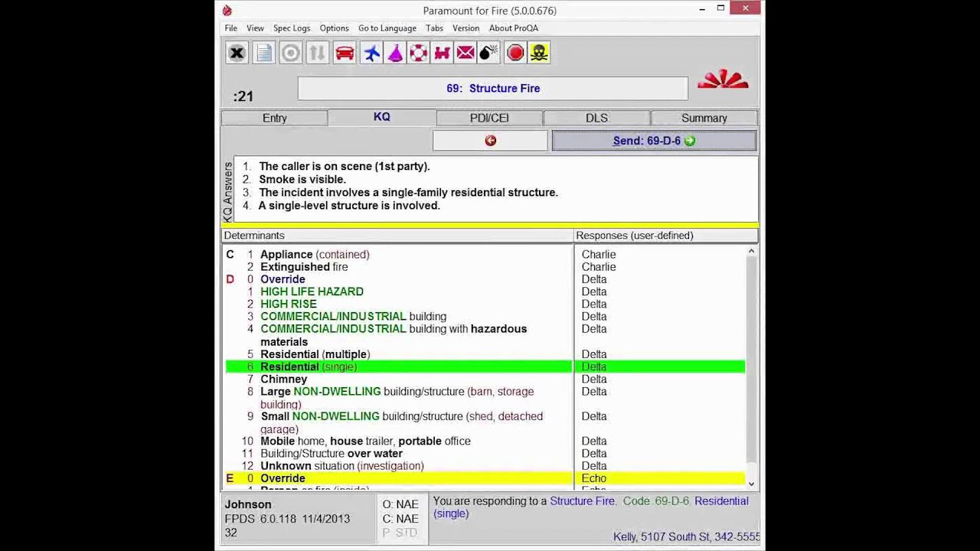This screenshot has height=551, width=980.
Task: Click answer 'A single-level structure is involved.'
Action: click(349, 205)
